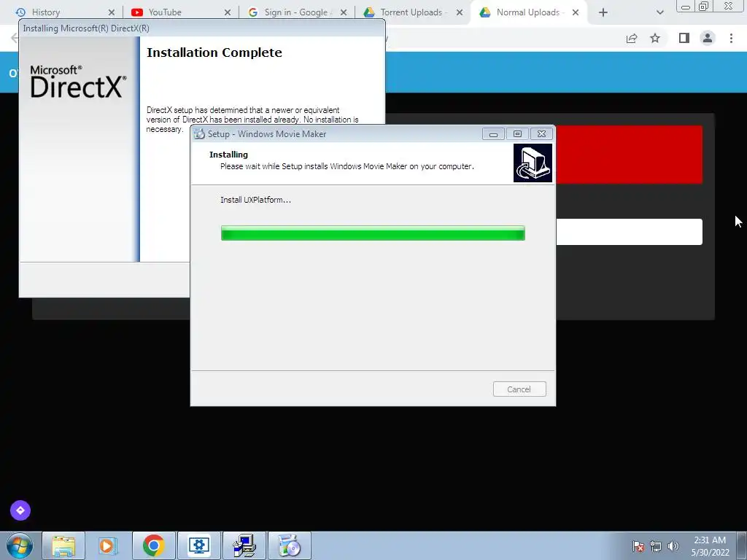The image size is (747, 560).
Task: Close the Normal Uploads tab
Action: click(x=576, y=12)
